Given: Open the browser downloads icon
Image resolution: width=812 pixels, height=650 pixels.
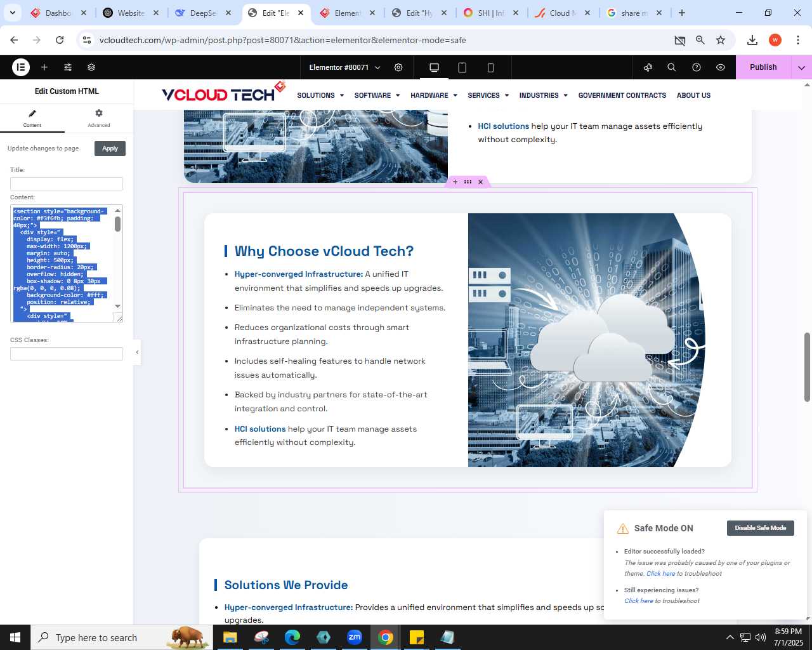Looking at the screenshot, I should 752,40.
